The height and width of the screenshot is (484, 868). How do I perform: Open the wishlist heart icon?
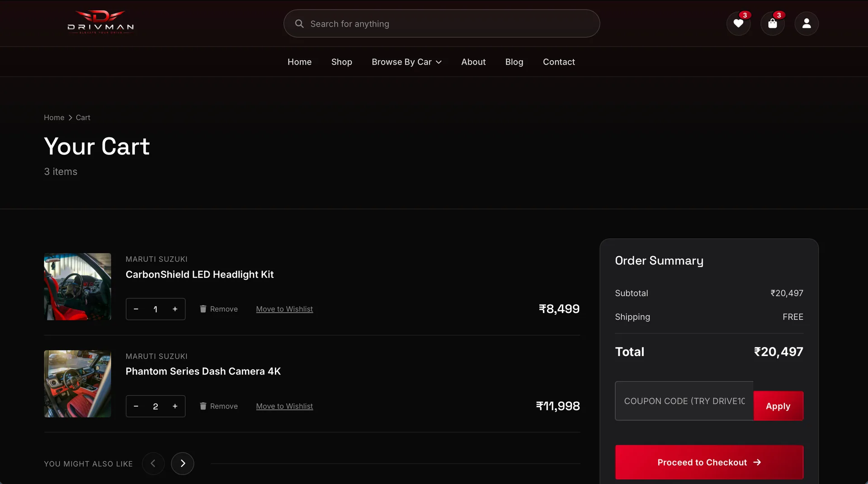click(738, 24)
